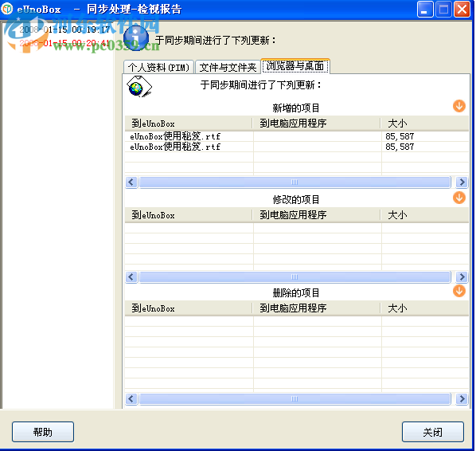Image resolution: width=476 pixels, height=451 pixels.
Task: Click left scroll arrow of 修改的项目 table
Action: (x=131, y=276)
